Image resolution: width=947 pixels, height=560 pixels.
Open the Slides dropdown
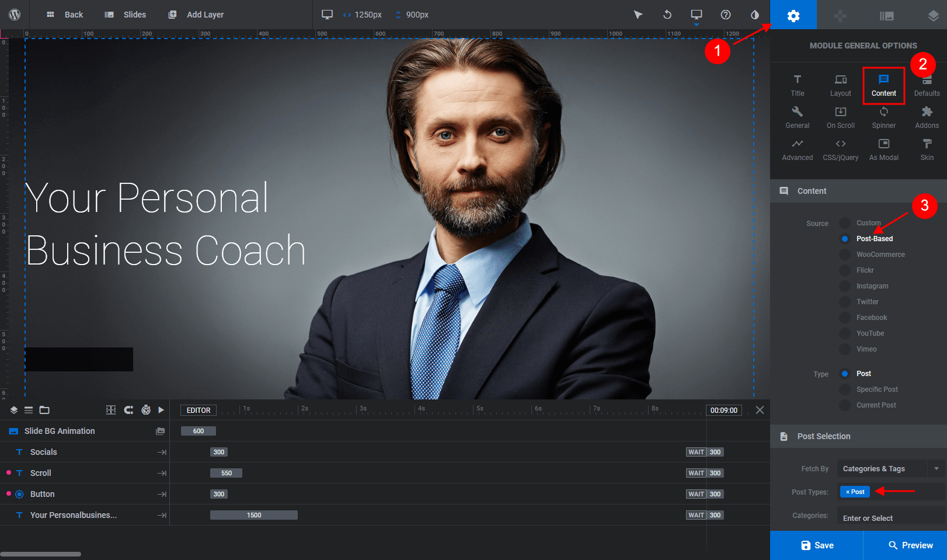point(125,15)
